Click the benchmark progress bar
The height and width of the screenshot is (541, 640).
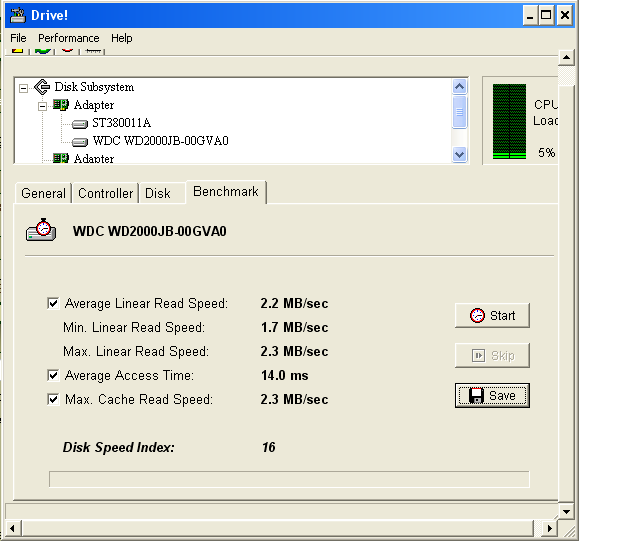289,479
